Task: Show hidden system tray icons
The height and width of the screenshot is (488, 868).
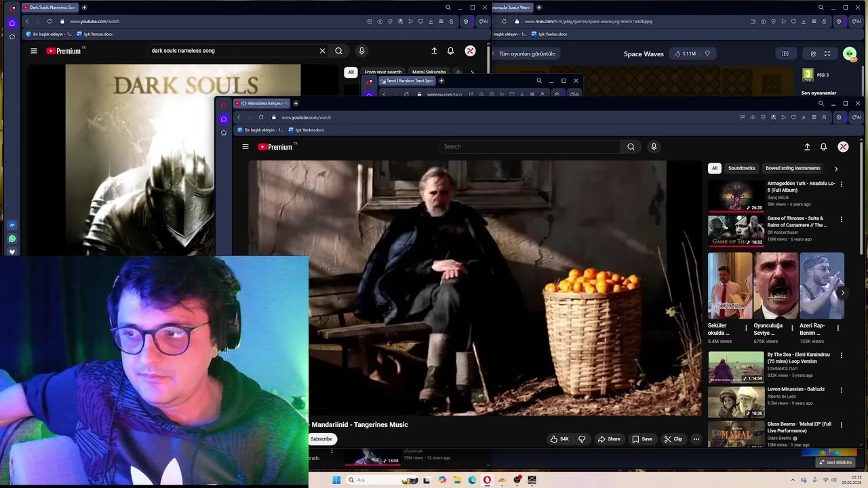Action: [793, 480]
